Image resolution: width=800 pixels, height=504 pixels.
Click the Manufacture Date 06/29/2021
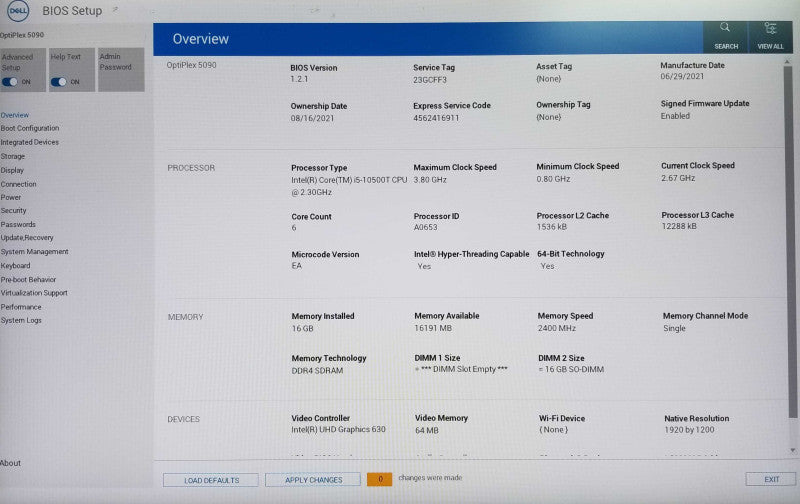point(682,77)
